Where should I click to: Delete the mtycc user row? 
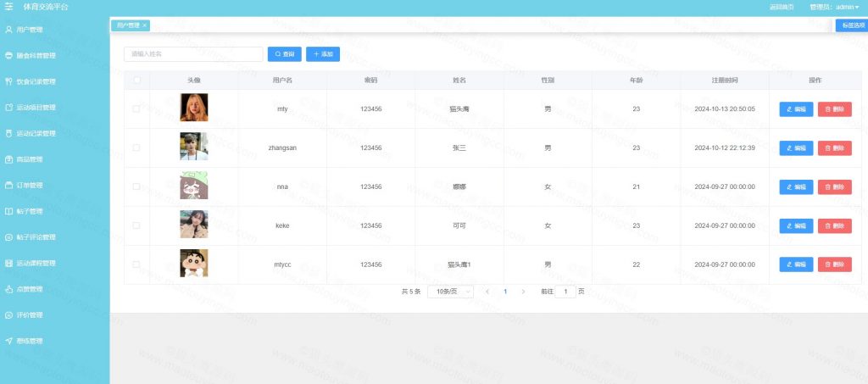(835, 264)
